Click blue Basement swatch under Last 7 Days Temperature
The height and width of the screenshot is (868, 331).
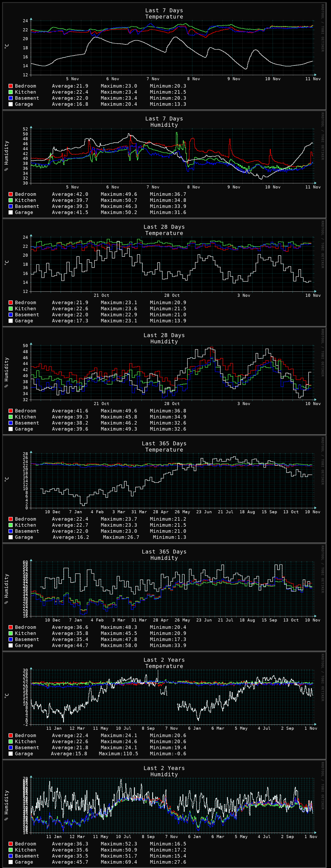pos(11,98)
